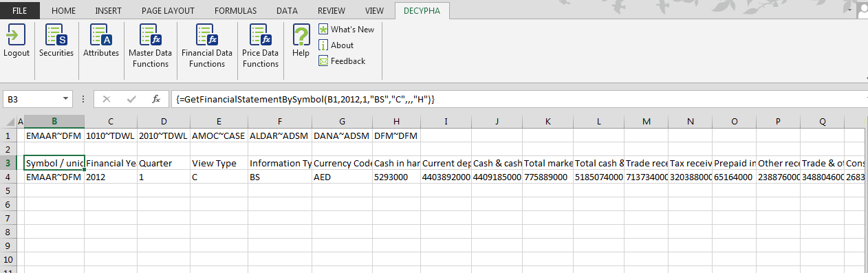Click cell containing 1010~TDWL

coord(111,136)
